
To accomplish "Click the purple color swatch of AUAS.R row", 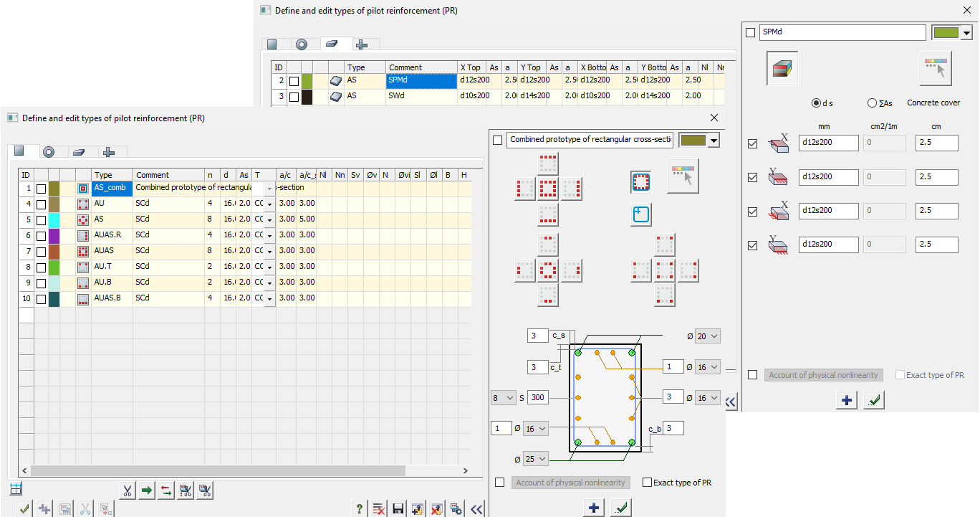I will (55, 235).
